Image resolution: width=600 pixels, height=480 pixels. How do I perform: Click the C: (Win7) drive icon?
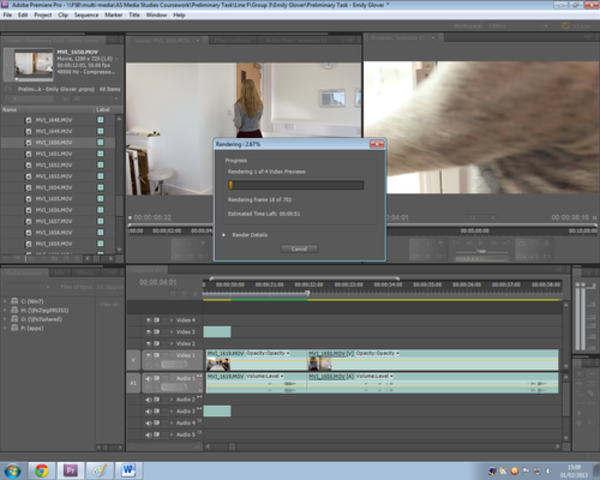pos(15,301)
